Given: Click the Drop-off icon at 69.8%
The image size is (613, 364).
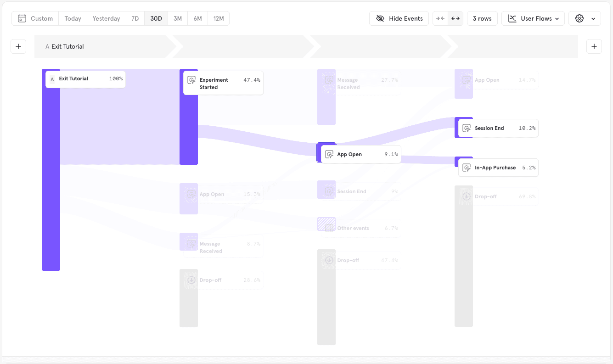Looking at the screenshot, I should point(467,196).
